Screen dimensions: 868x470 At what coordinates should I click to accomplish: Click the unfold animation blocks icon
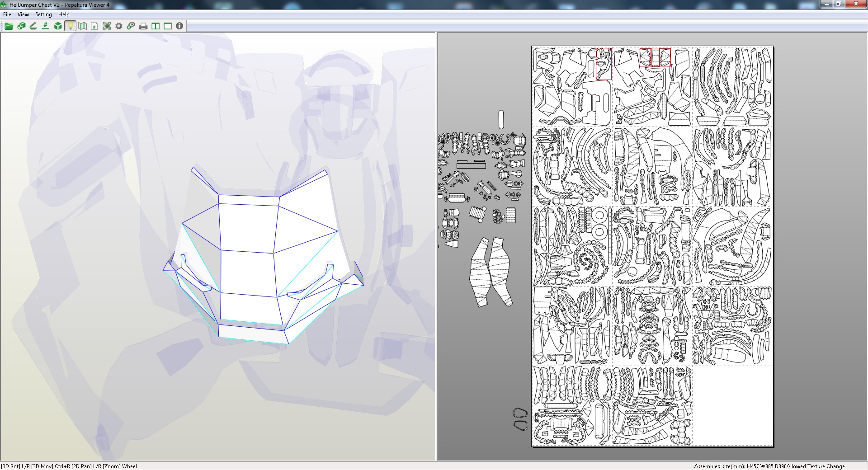coord(21,26)
